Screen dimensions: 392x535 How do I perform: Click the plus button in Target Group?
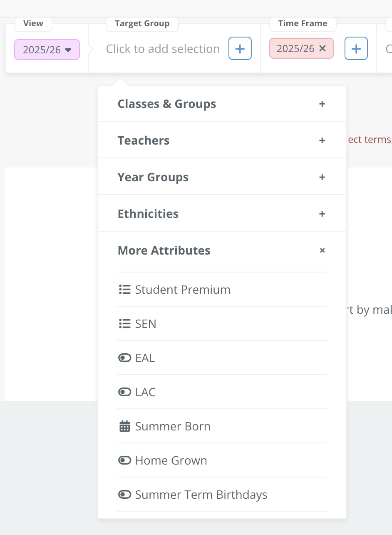pos(240,49)
